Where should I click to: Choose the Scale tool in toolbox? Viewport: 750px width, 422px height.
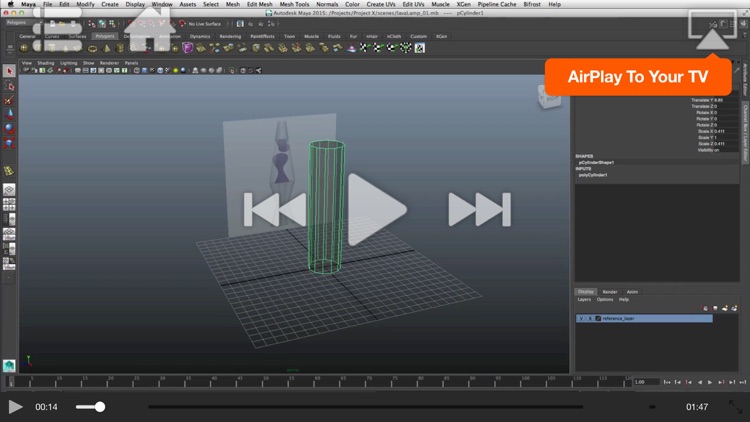[x=9, y=143]
